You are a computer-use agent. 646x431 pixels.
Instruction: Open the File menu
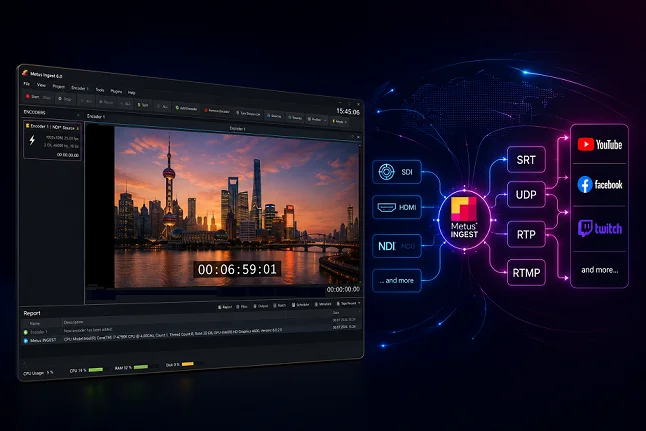[26, 84]
